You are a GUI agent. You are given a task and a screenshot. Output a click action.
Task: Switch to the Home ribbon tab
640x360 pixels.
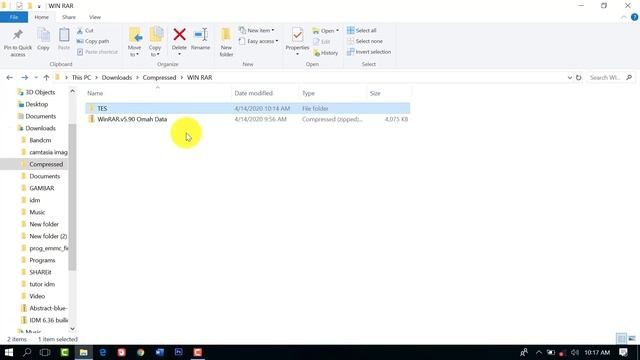pyautogui.click(x=41, y=17)
